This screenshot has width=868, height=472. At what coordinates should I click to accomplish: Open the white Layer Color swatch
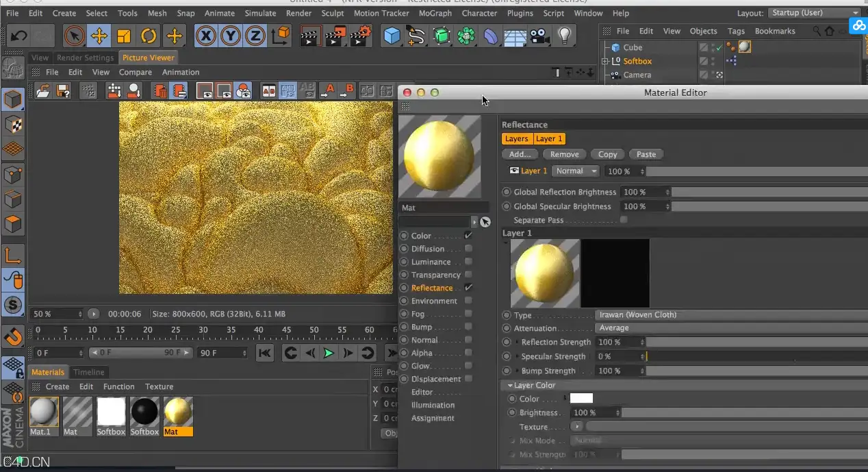(581, 398)
